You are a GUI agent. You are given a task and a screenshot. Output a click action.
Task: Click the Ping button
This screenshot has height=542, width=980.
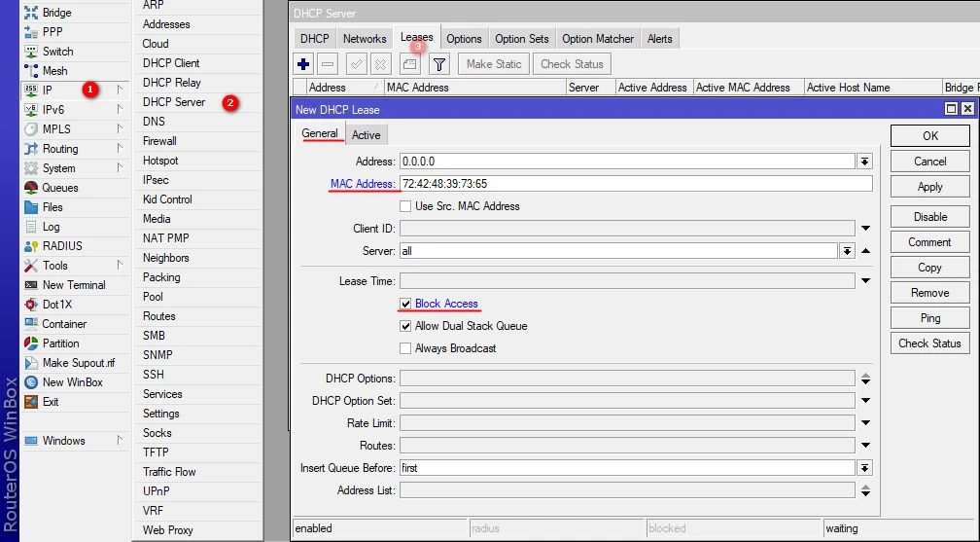tap(930, 318)
